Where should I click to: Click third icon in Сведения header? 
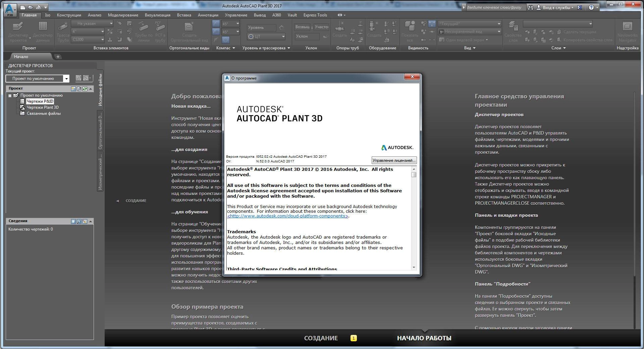[85, 221]
